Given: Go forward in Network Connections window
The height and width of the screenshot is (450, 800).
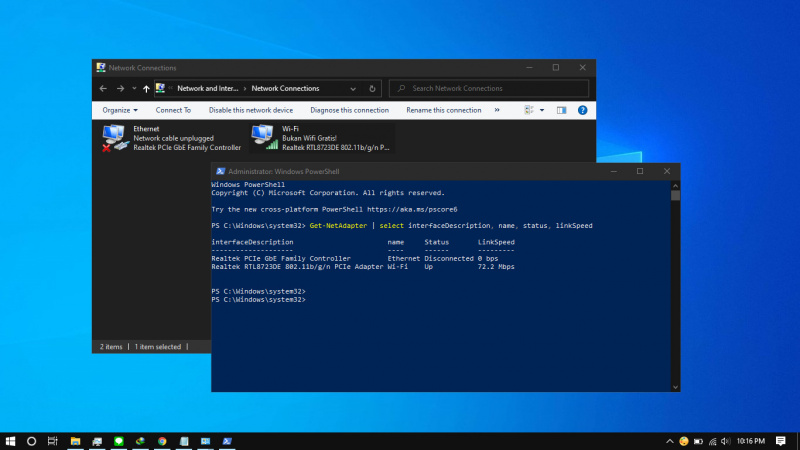Looking at the screenshot, I should click(x=120, y=88).
